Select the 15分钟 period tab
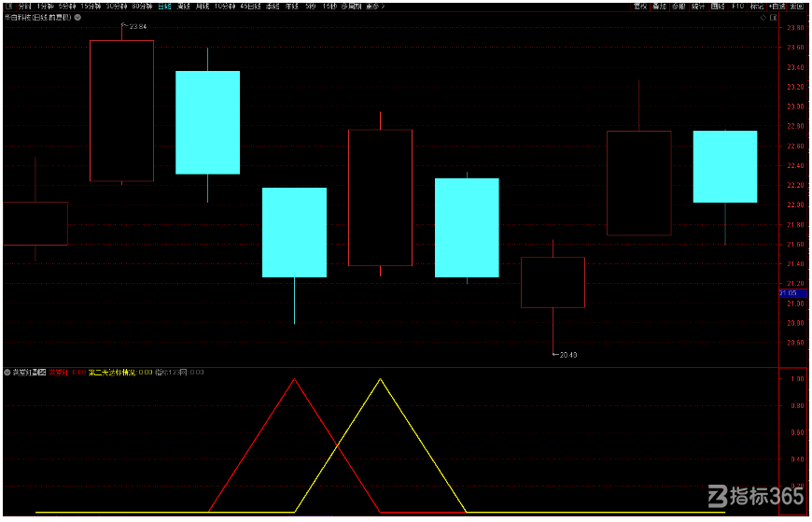Viewport: 812px width, 522px height. pyautogui.click(x=91, y=7)
